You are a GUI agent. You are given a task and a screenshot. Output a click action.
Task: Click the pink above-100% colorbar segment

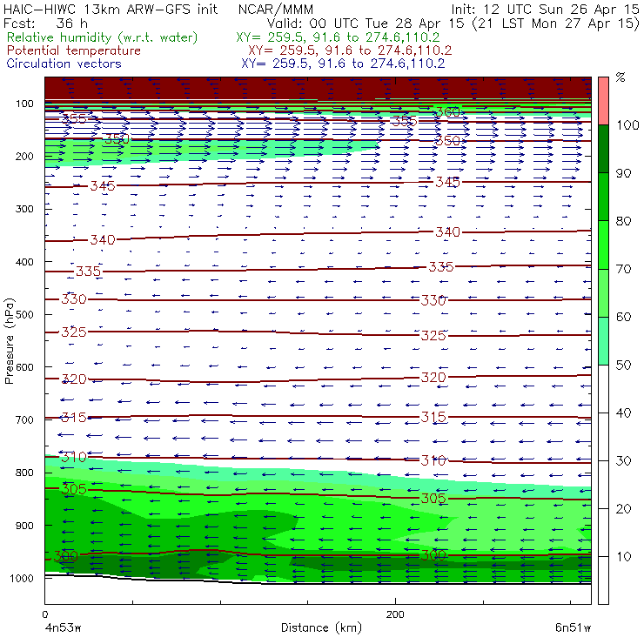[x=603, y=101]
